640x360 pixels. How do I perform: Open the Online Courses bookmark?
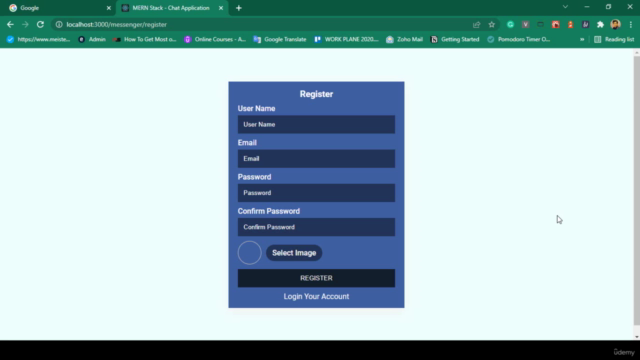point(215,39)
